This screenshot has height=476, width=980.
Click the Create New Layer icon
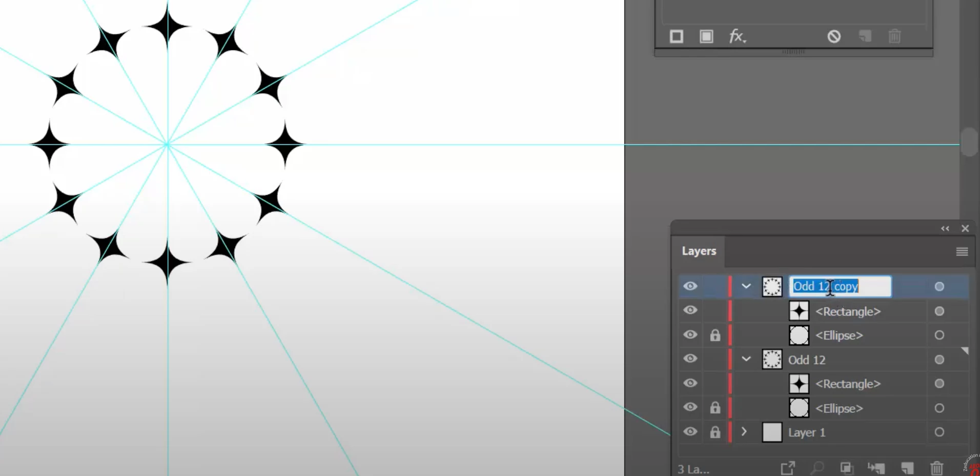coord(907,468)
